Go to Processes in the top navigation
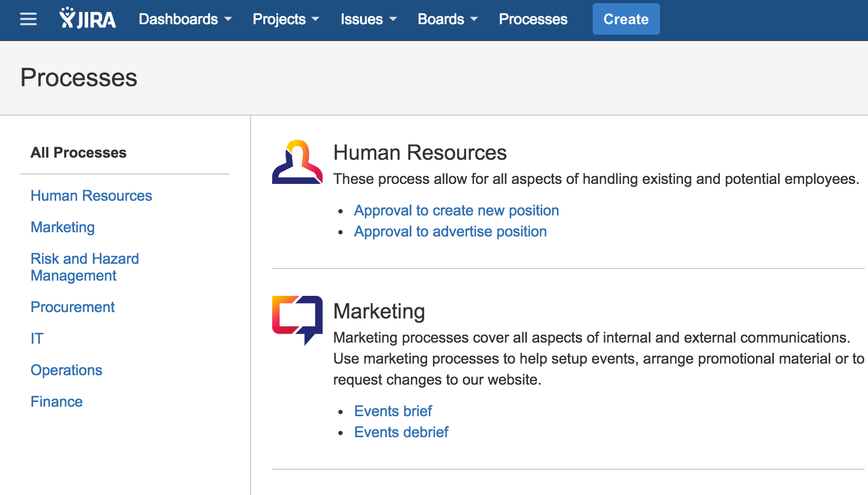Screen dimensions: 868x495 (x=533, y=19)
